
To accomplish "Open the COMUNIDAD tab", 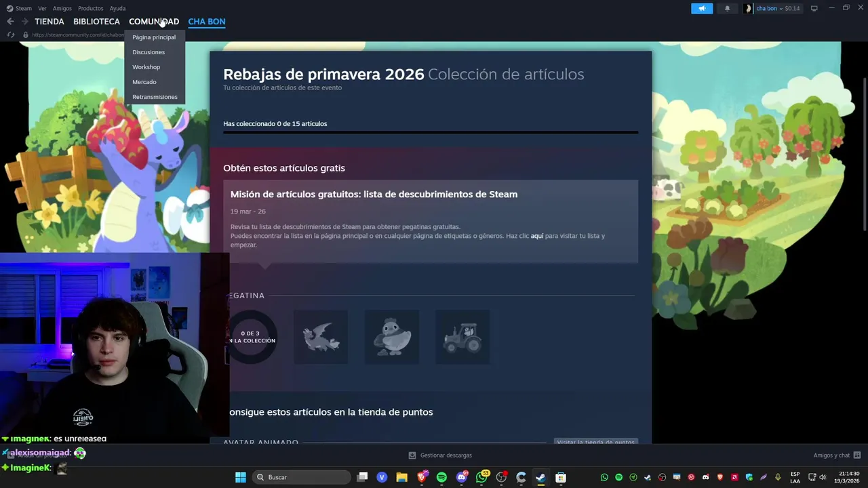I will click(154, 22).
